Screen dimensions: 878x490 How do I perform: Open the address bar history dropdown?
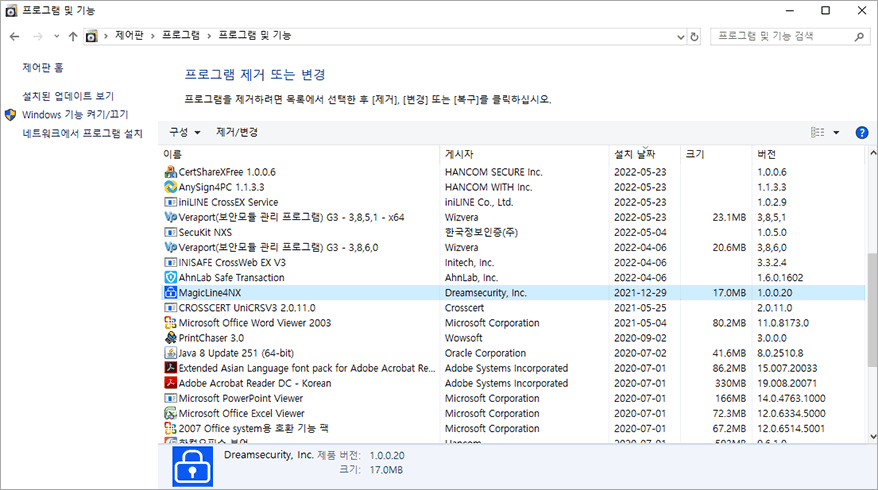point(680,37)
